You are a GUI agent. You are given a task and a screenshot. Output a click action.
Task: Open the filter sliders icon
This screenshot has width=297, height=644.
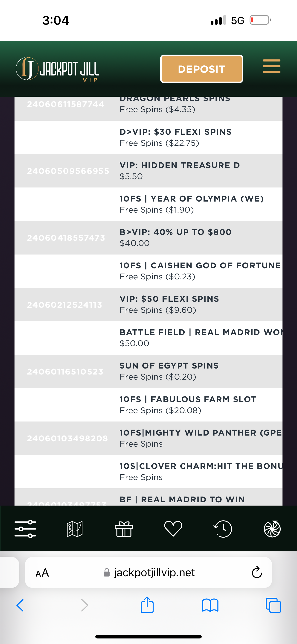click(x=25, y=529)
